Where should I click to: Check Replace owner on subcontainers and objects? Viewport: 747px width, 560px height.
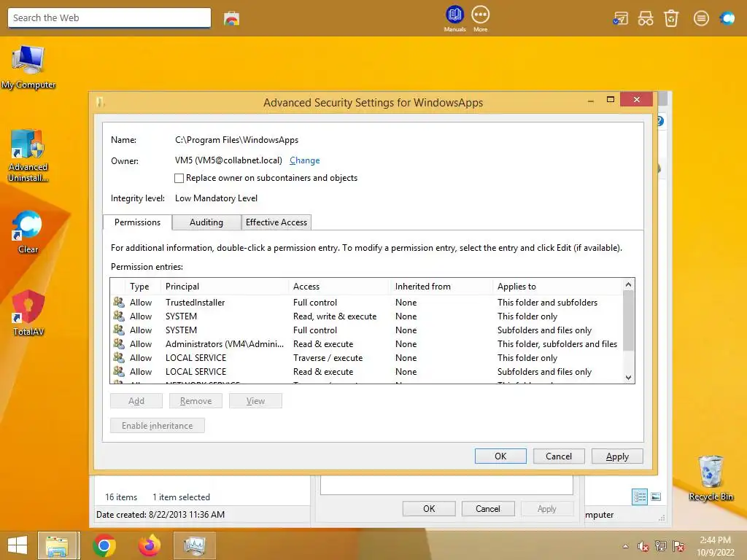pyautogui.click(x=179, y=178)
